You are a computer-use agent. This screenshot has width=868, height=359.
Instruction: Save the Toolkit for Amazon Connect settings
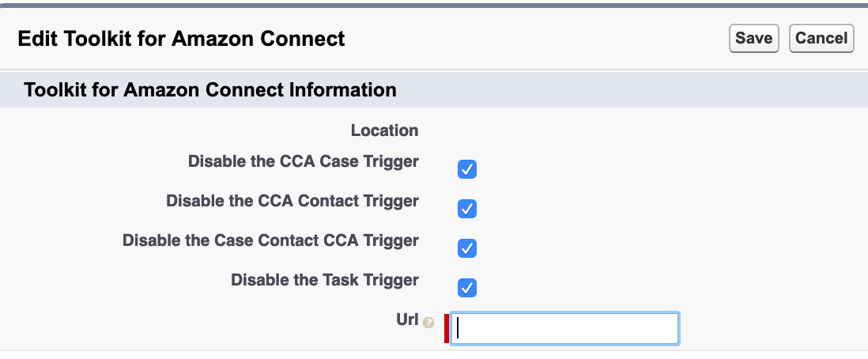pos(753,38)
